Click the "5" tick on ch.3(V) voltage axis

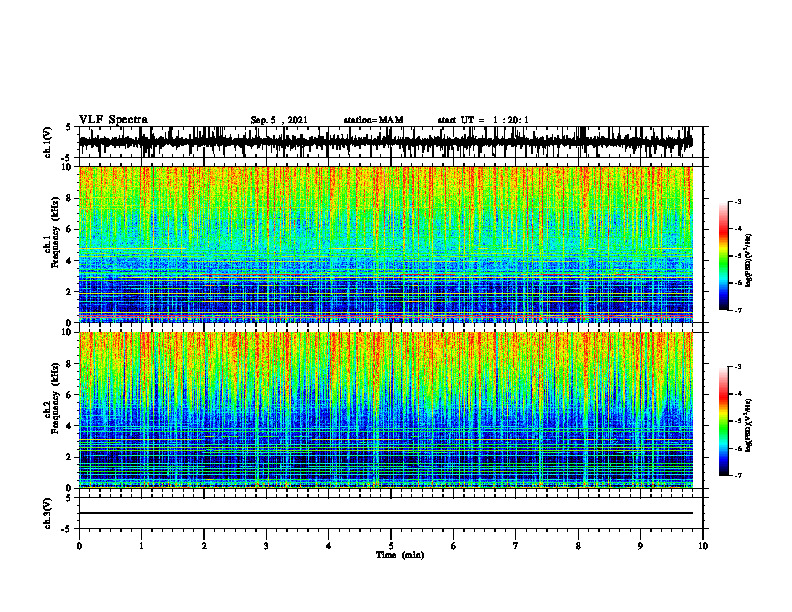pyautogui.click(x=69, y=498)
